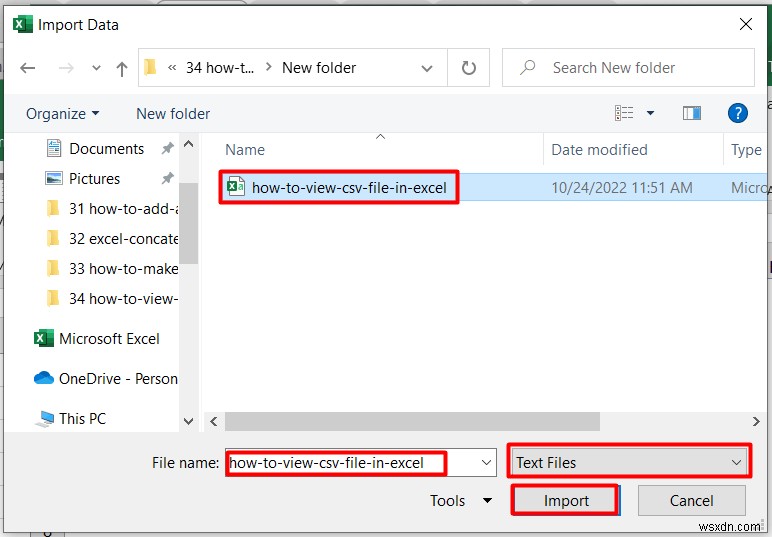Open the Tools dropdown menu
This screenshot has height=537, width=772.
pyautogui.click(x=461, y=501)
